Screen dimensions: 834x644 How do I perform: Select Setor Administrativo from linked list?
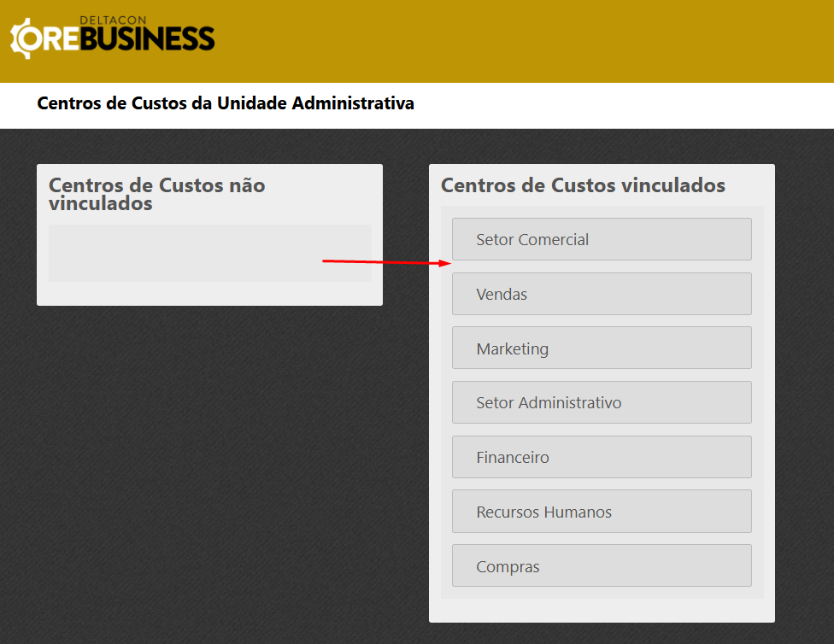click(x=601, y=402)
